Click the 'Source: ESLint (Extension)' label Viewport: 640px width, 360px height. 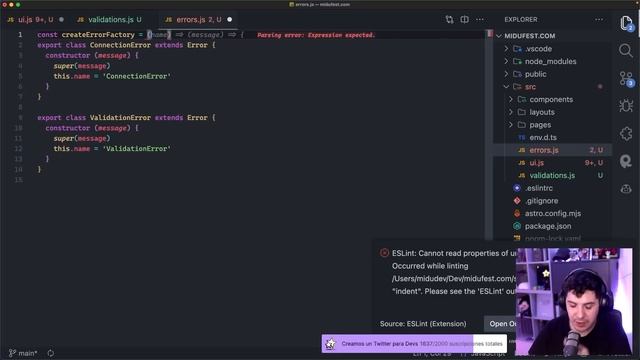[423, 324]
